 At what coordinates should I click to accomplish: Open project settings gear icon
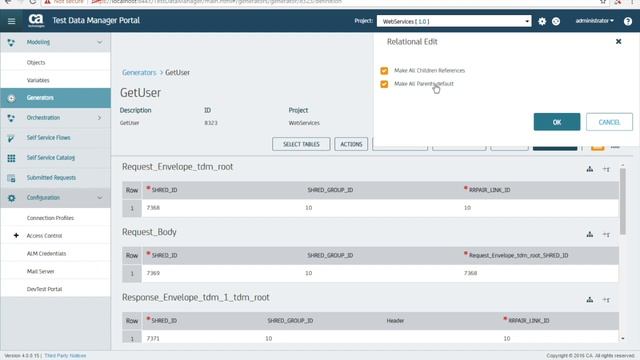542,21
